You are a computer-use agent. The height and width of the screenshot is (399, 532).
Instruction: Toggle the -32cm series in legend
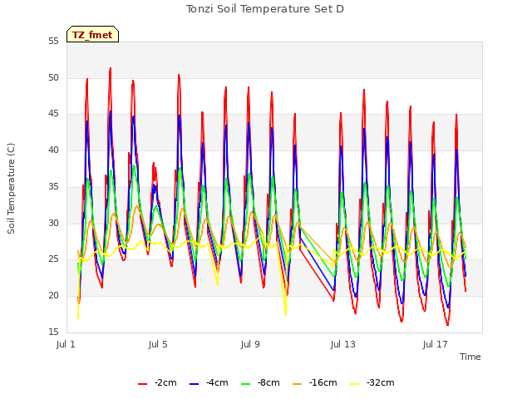[x=372, y=383]
